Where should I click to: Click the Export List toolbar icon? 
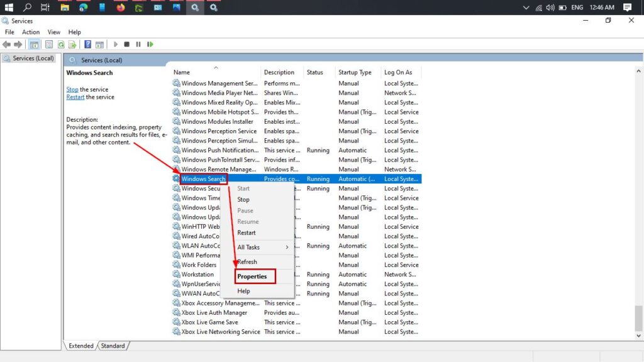(72, 45)
